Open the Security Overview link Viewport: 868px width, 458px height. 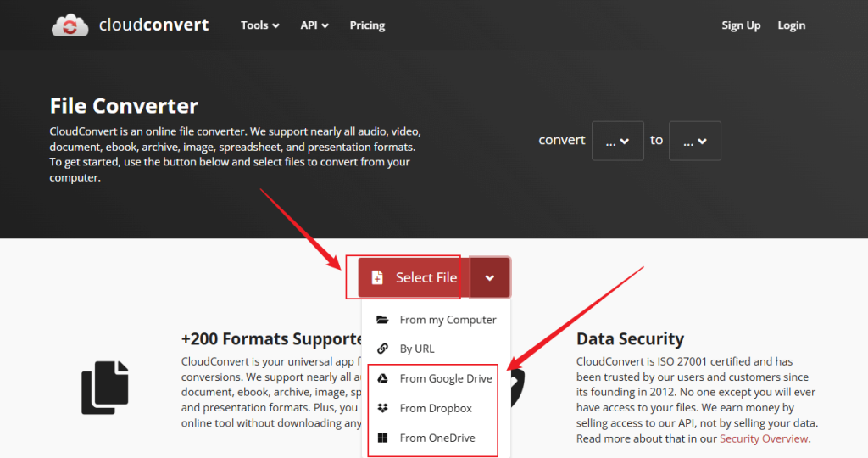[764, 438]
